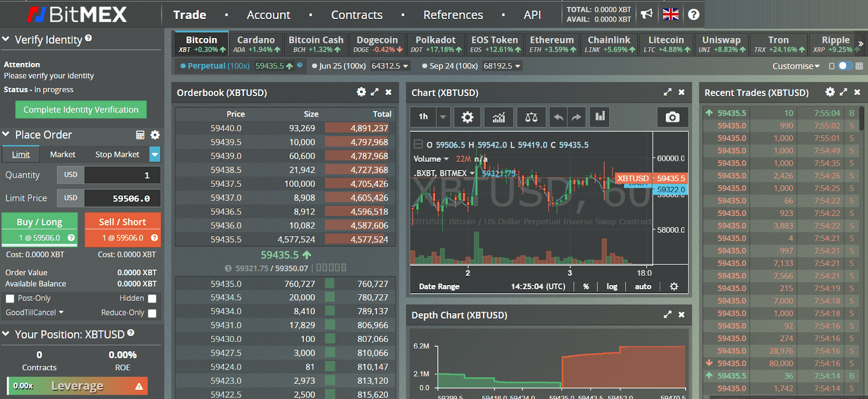Open the Customise dropdown

796,66
